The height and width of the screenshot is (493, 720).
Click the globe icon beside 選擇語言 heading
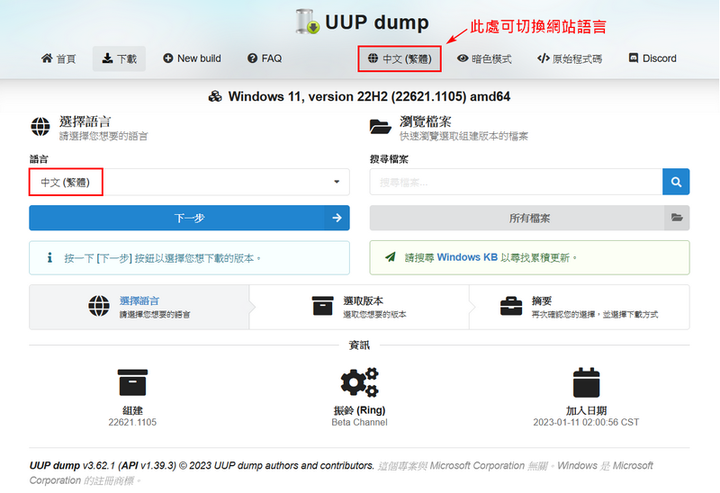(40, 127)
